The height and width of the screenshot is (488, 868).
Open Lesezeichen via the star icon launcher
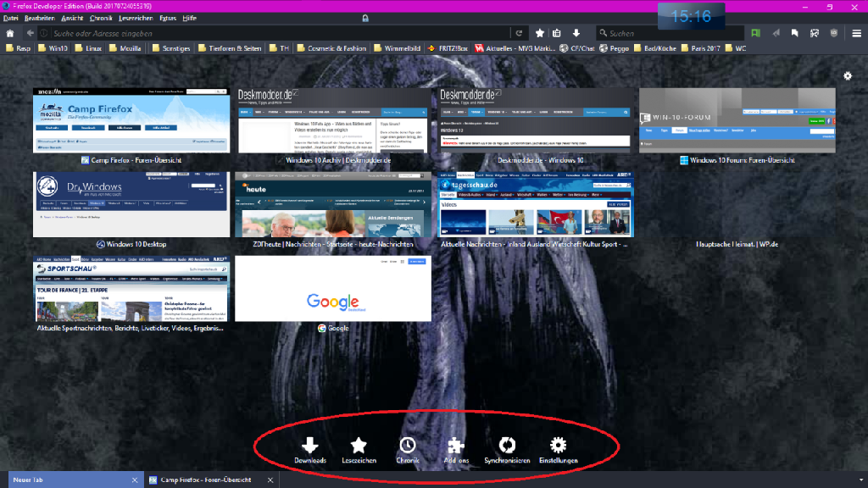coord(359,446)
